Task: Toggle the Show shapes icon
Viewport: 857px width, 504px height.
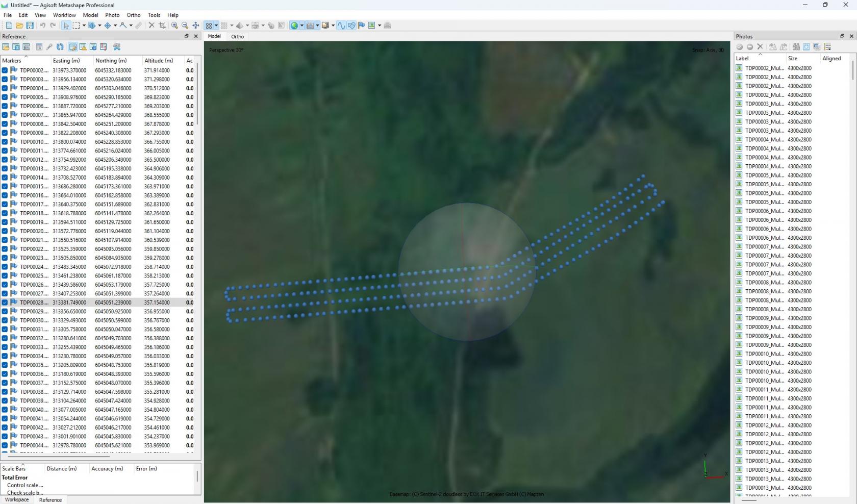Action: pos(351,26)
